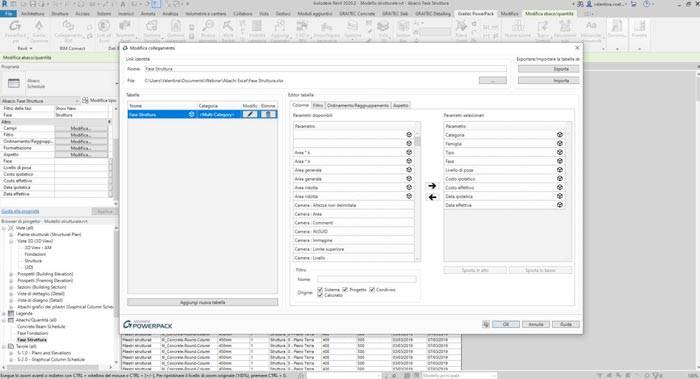This screenshot has height=379, width=700.
Task: Select the Colonne tab
Action: 300,105
